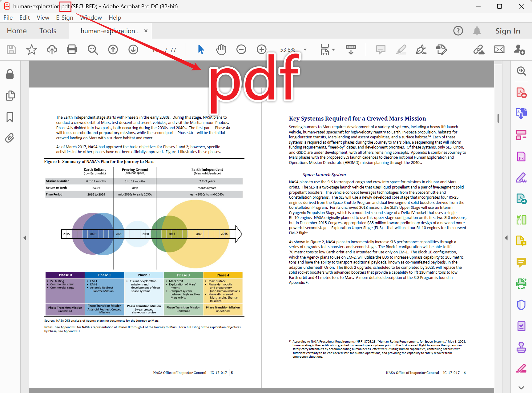
Task: Print the document
Action: pos(72,50)
